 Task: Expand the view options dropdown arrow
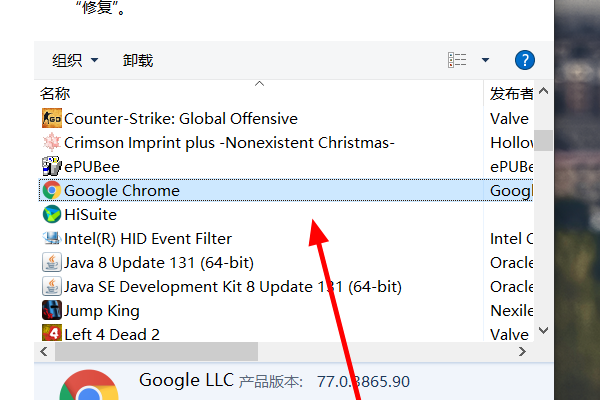(x=485, y=60)
